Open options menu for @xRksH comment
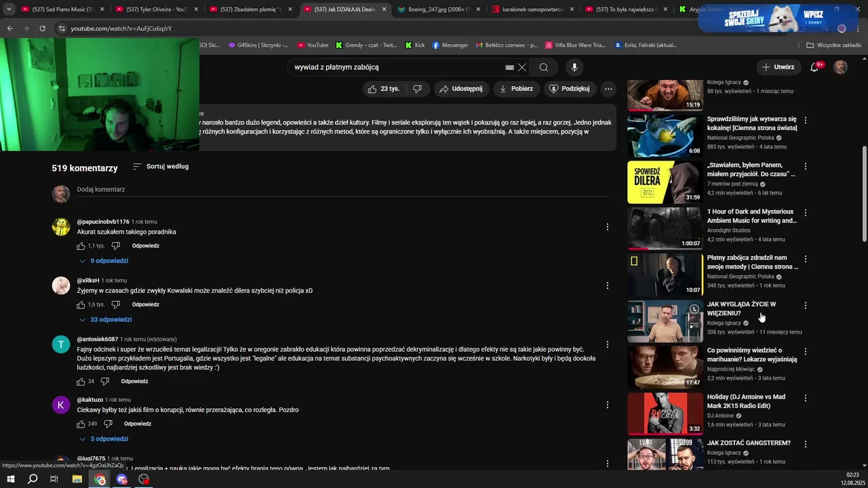 (x=608, y=286)
